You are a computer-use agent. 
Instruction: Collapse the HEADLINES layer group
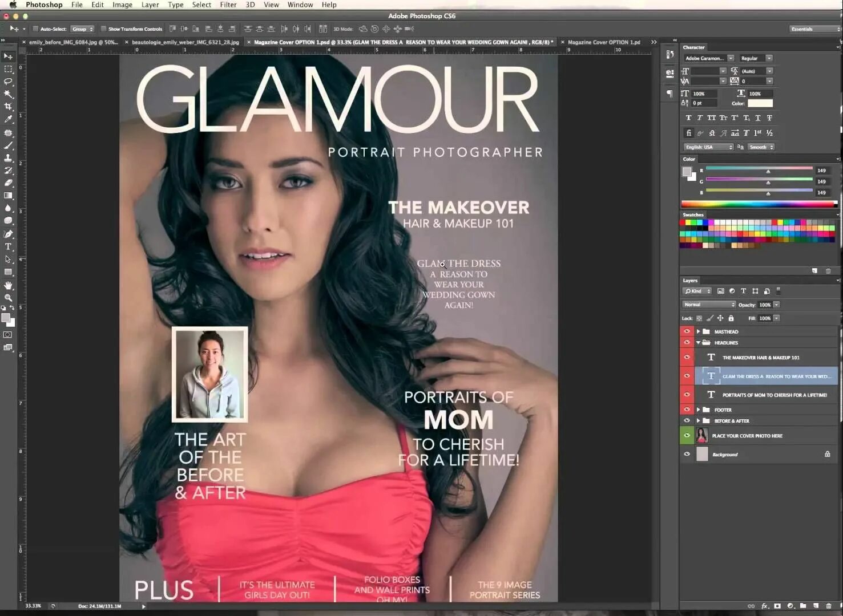[x=698, y=342]
